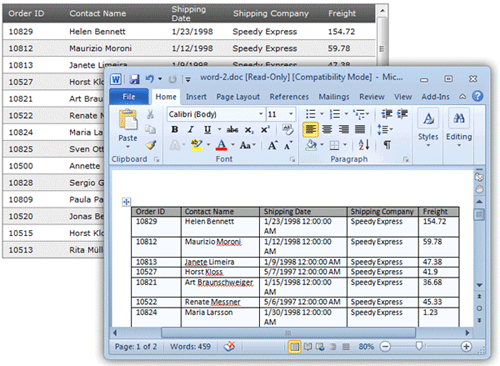Click the Clear Formatting icon

[x=287, y=129]
